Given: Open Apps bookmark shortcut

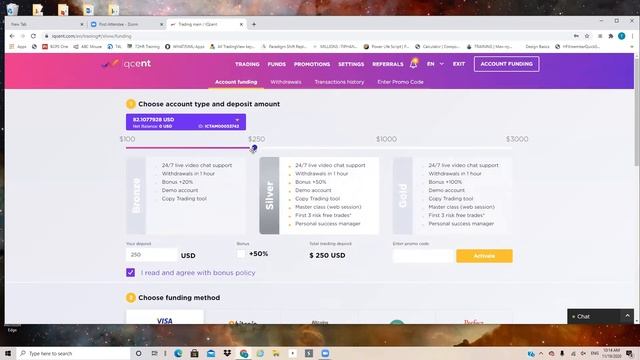Looking at the screenshot, I should (x=18, y=47).
